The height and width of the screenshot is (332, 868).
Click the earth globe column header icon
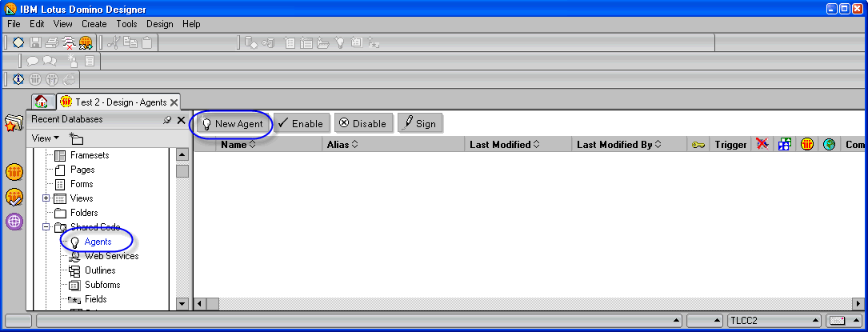[x=829, y=145]
